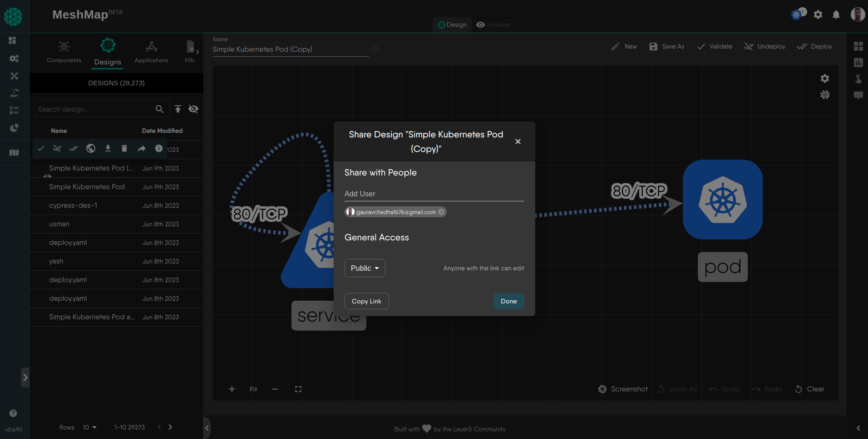The height and width of the screenshot is (439, 868).
Task: Open the SMP Performance sidebar icon
Action: (x=14, y=93)
